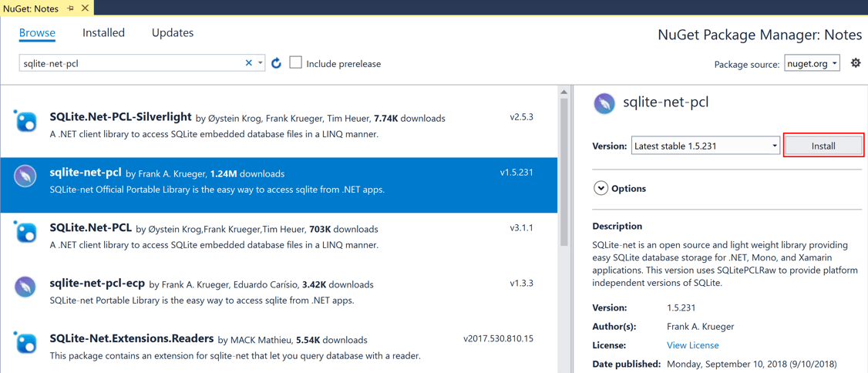Click the SQLite.Net-PCL-Silverlight package icon
The height and width of the screenshot is (373, 868).
coord(25,121)
